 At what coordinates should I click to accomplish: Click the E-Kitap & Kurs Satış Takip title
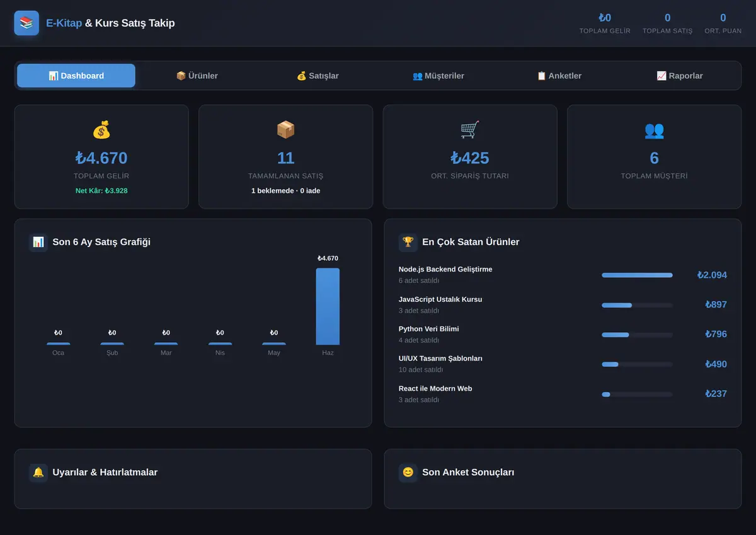pos(110,23)
